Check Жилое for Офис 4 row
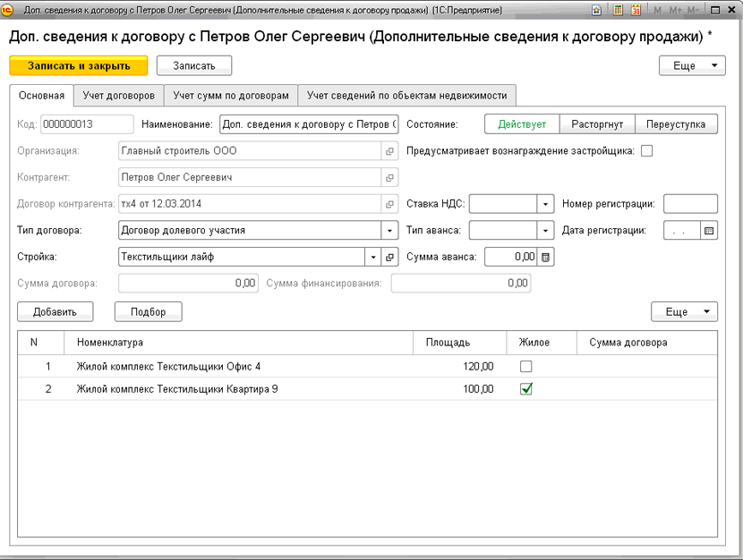Image resolution: width=743 pixels, height=560 pixels. coord(526,366)
